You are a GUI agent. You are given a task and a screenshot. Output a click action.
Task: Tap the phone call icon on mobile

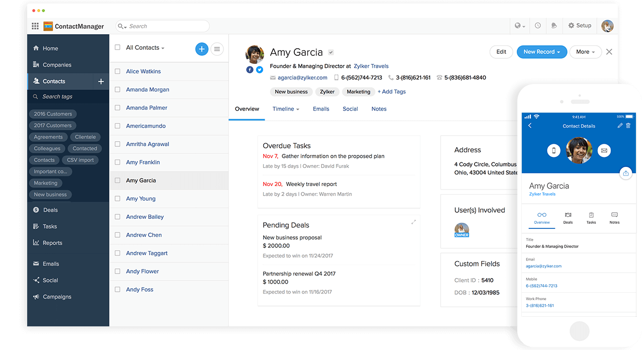click(x=554, y=150)
